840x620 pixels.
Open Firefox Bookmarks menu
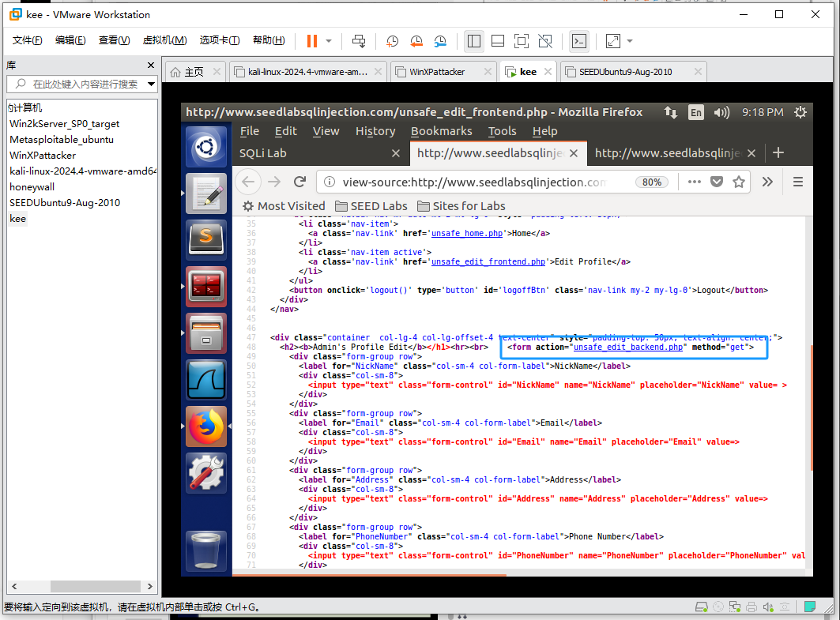click(442, 131)
